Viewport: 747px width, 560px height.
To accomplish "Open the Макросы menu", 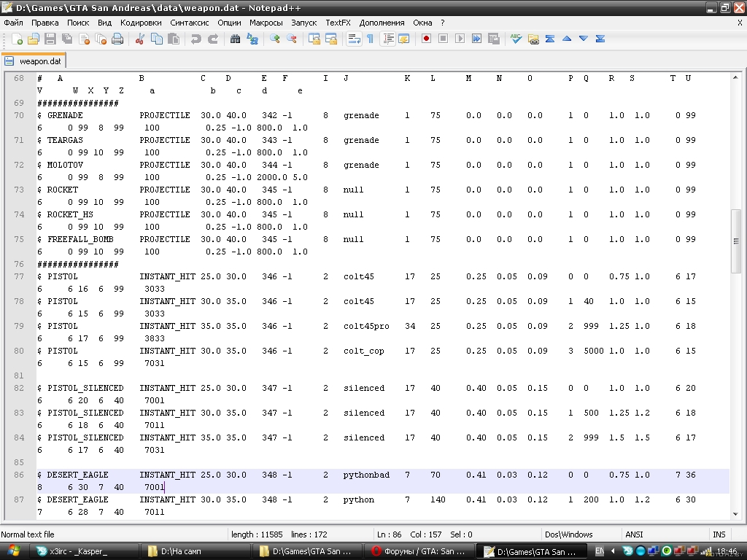I will (266, 23).
